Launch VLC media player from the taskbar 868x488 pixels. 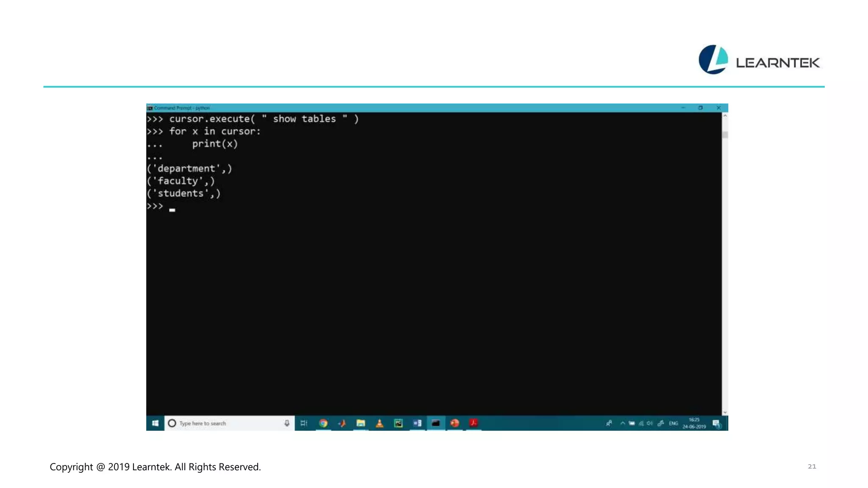[379, 423]
